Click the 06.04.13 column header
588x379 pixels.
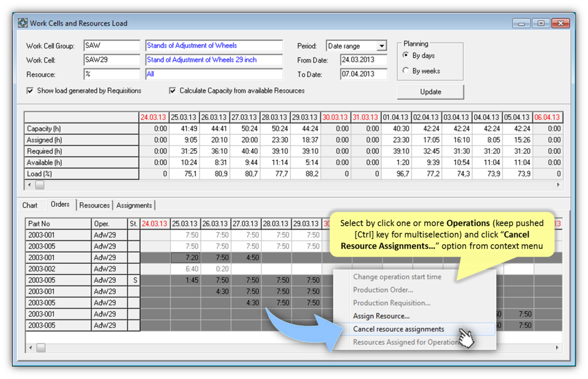pos(547,117)
